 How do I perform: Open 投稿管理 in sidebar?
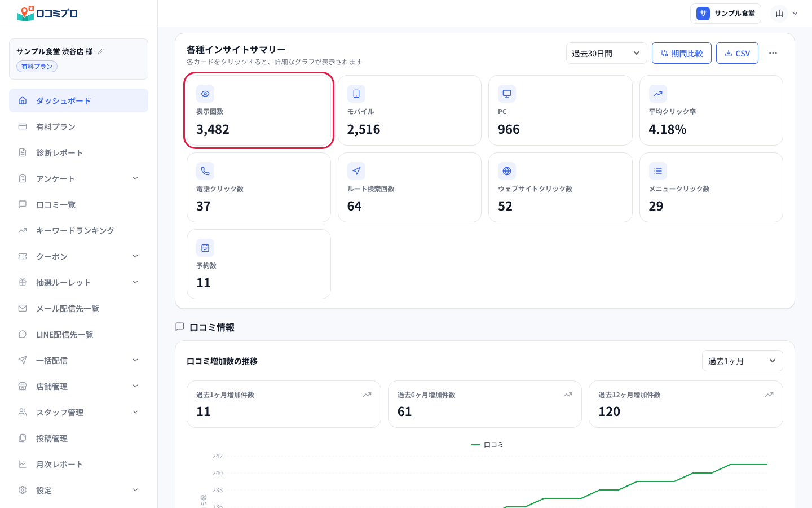[x=78, y=438]
